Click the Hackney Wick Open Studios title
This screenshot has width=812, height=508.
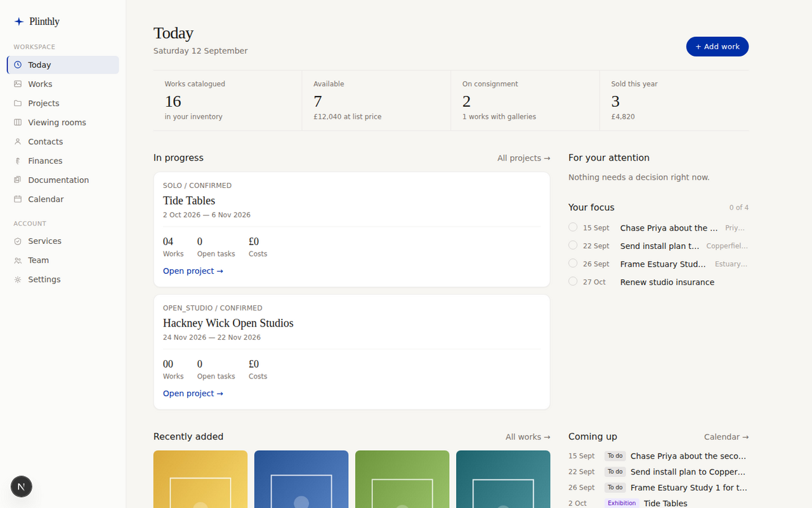coord(228,323)
